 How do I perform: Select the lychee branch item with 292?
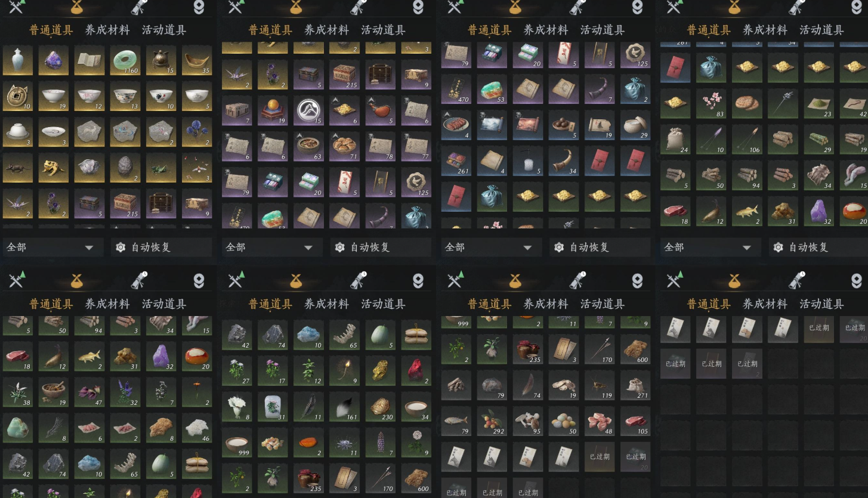pos(492,421)
